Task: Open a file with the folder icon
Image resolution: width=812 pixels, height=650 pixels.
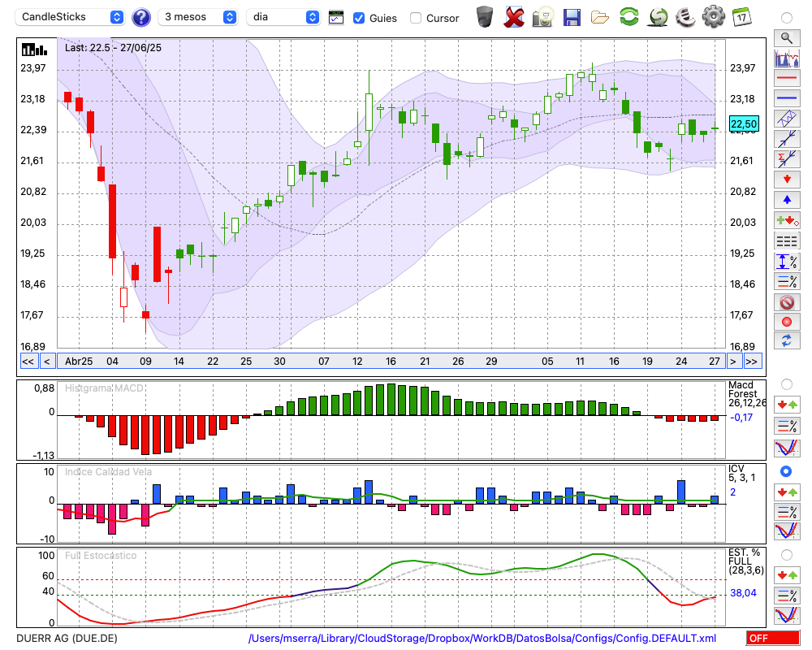Action: [x=600, y=18]
